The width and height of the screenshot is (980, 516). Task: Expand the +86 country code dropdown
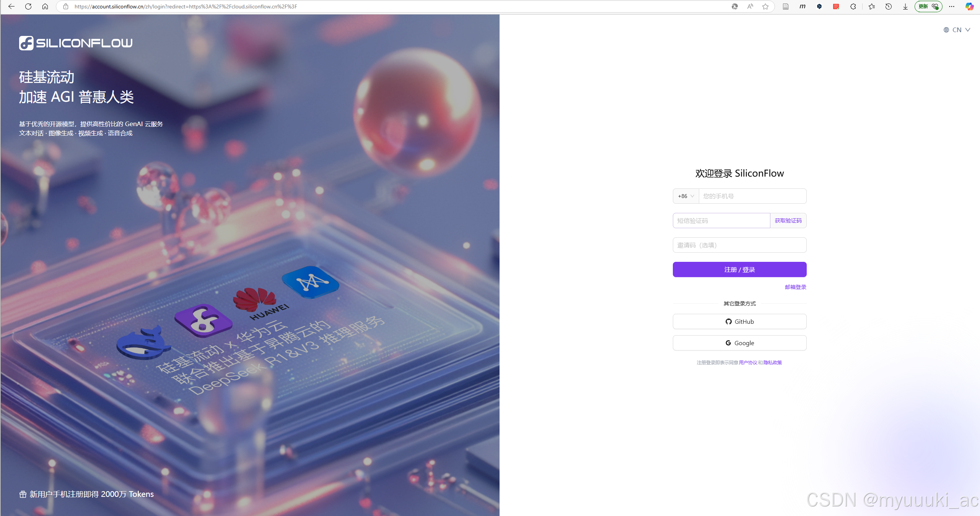[x=686, y=196]
